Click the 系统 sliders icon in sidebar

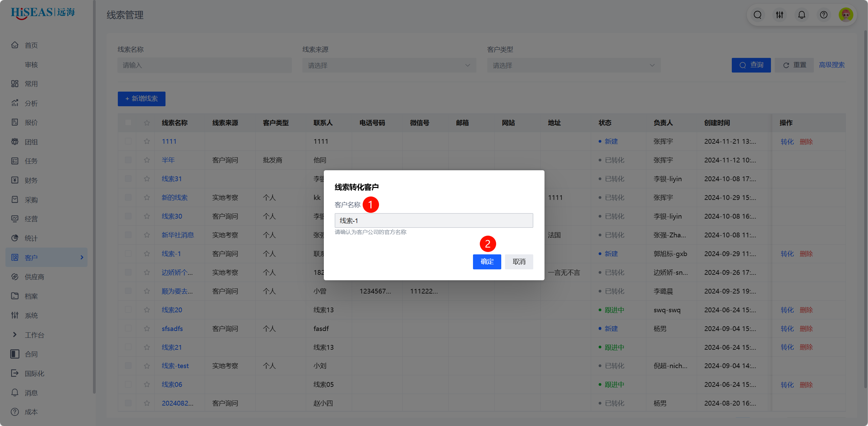pos(15,315)
